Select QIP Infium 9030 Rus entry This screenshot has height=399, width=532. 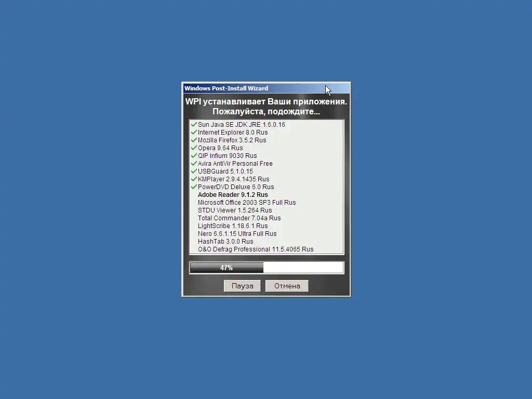click(228, 156)
